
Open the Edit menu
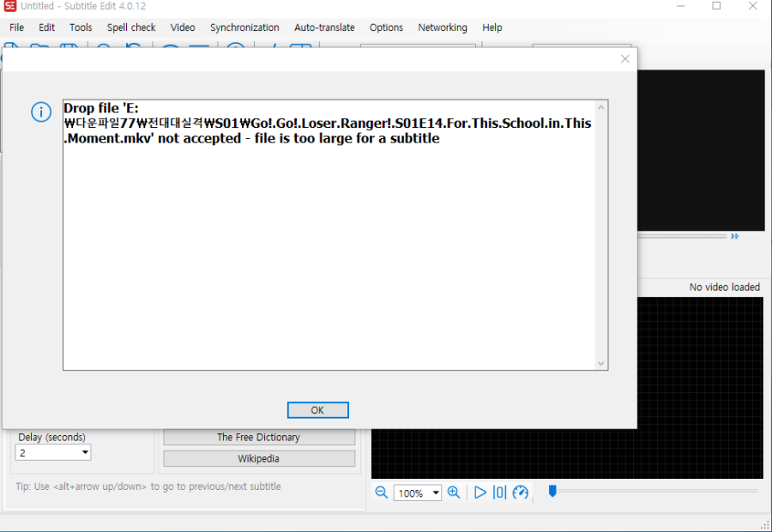click(x=47, y=27)
